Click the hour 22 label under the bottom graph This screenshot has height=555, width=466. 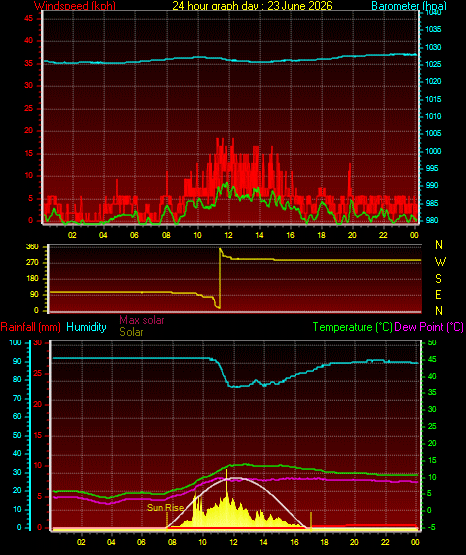click(x=385, y=542)
